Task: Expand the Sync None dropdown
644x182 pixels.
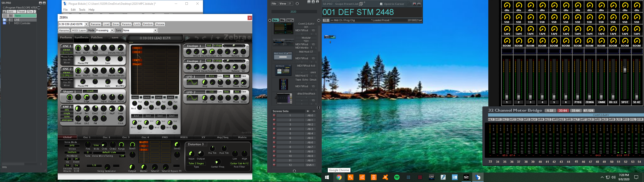Action: pyautogui.click(x=155, y=30)
